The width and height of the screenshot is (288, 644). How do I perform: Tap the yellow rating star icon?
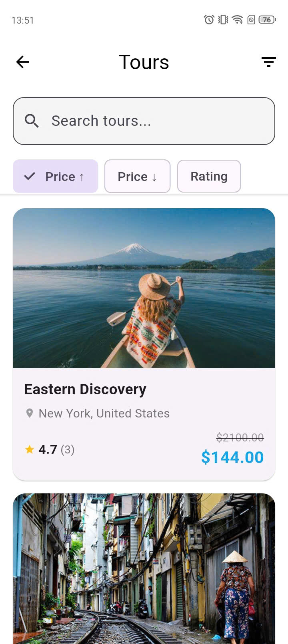pos(29,450)
